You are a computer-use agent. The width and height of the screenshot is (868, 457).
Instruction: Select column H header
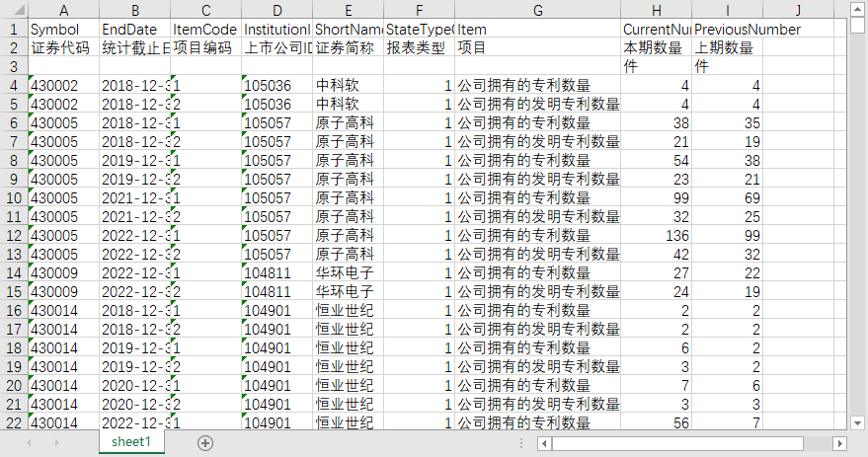pos(656,10)
